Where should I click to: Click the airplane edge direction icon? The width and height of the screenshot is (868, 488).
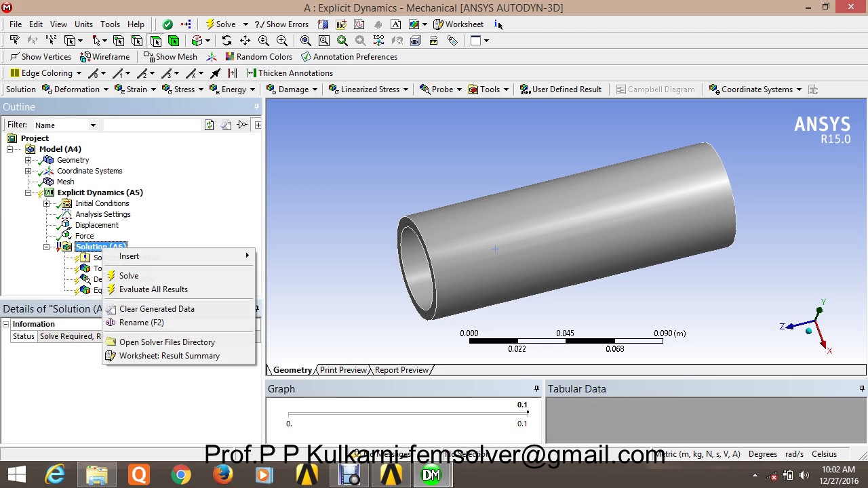[x=216, y=73]
